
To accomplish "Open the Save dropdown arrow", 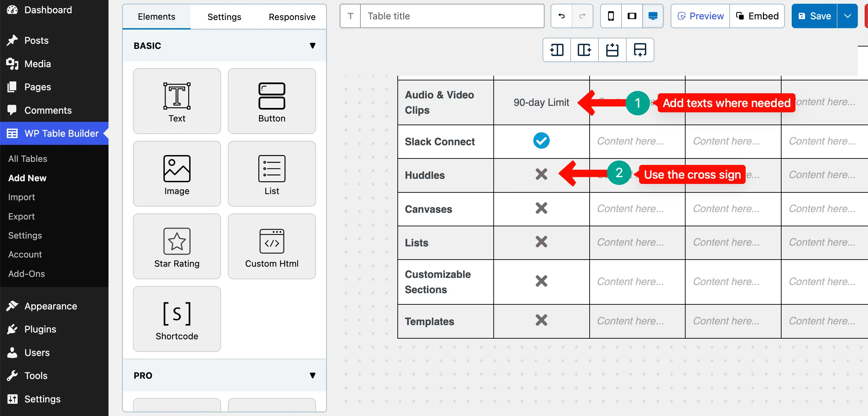I will click(x=847, y=16).
